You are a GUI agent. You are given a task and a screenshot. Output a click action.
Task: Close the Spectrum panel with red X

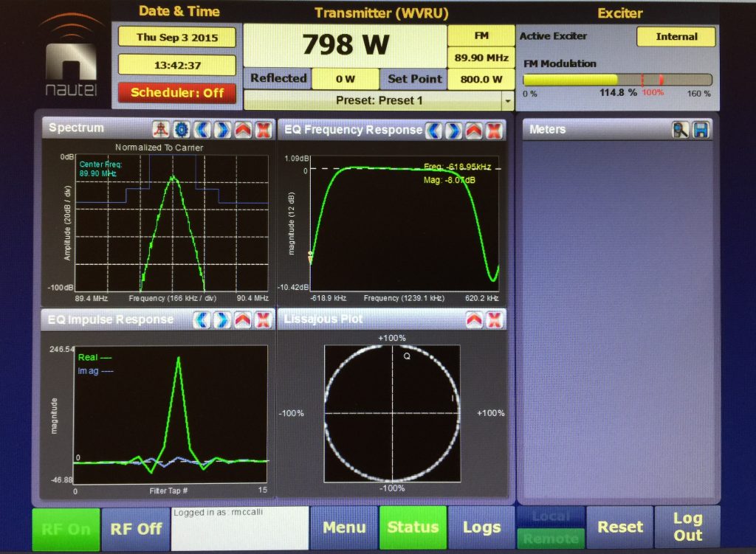pyautogui.click(x=264, y=129)
